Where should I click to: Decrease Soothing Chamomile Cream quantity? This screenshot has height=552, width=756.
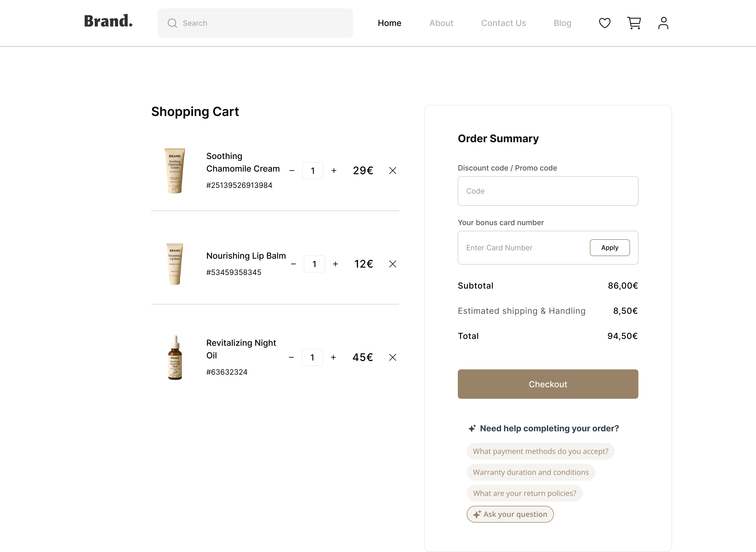[292, 171]
